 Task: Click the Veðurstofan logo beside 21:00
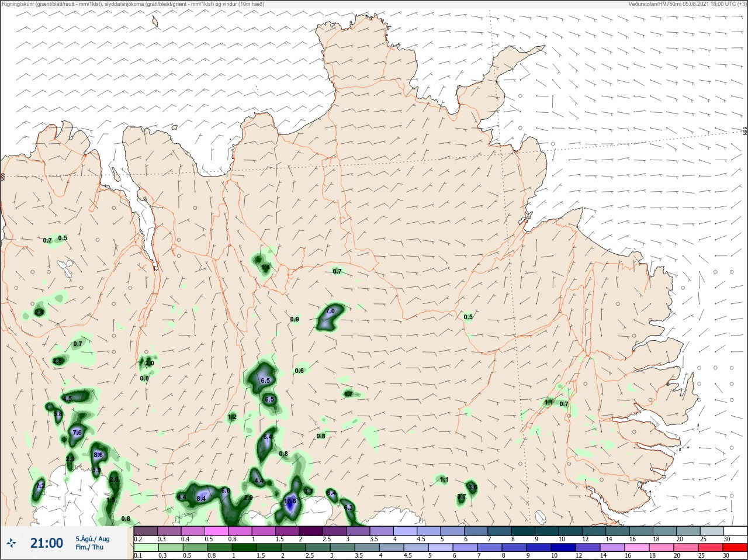(12, 543)
